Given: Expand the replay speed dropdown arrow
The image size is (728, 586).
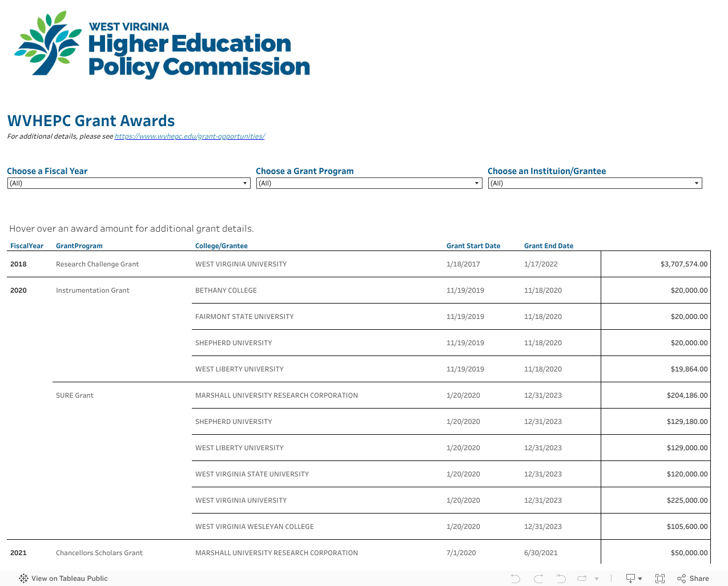Looking at the screenshot, I should click(597, 578).
